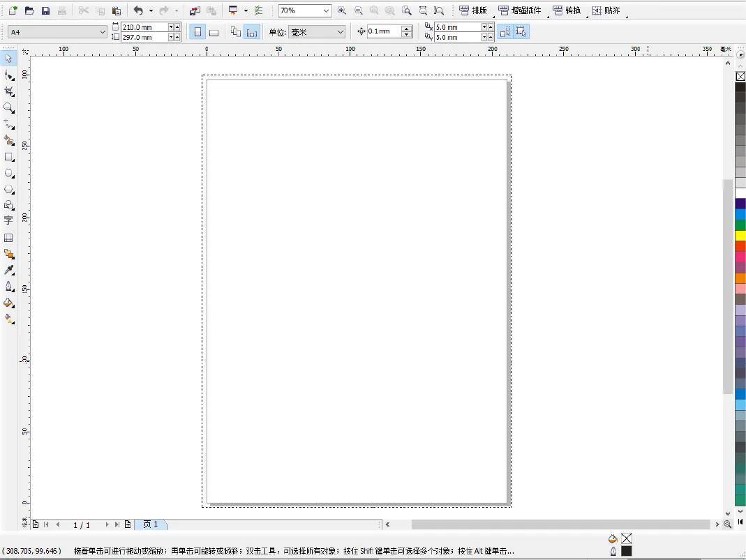Select the Rectangle tool

pos(8,157)
